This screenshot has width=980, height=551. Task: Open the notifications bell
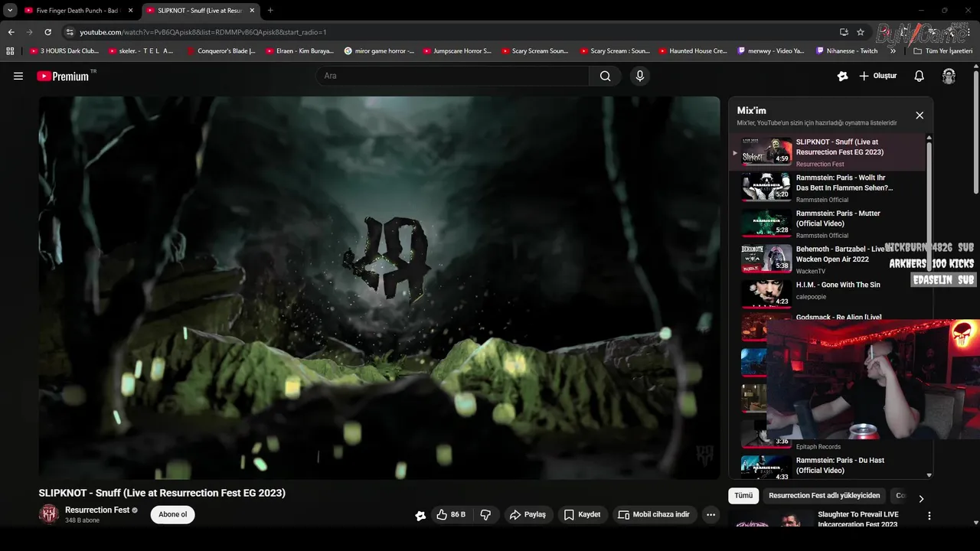[x=920, y=76]
